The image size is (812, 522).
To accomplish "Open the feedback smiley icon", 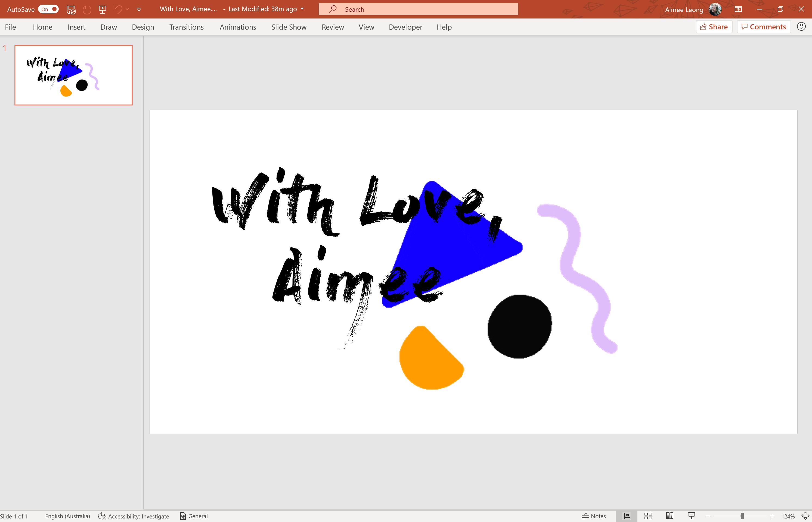I will click(x=801, y=26).
